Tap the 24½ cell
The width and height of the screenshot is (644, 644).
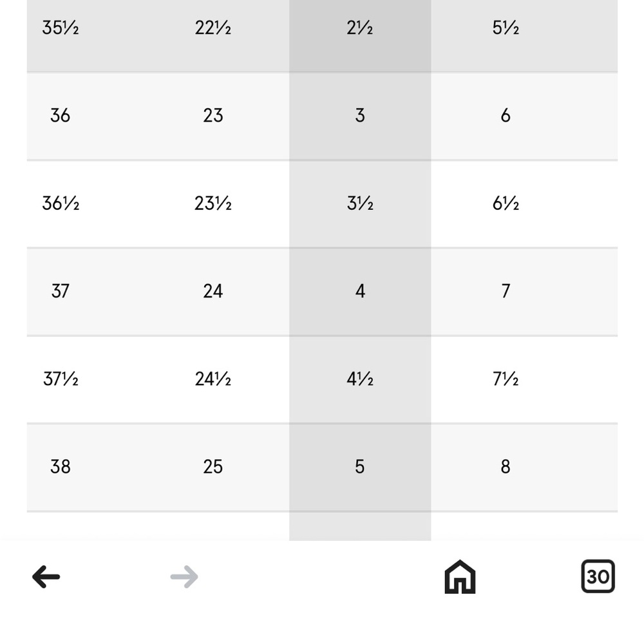point(213,379)
